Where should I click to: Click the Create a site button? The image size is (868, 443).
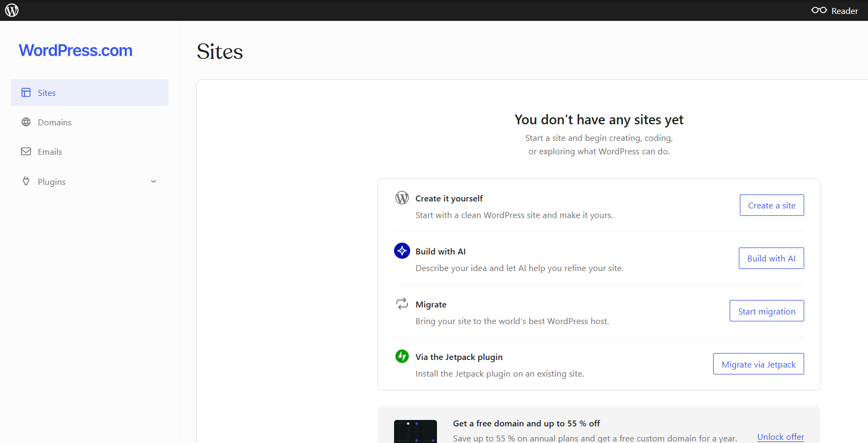771,205
